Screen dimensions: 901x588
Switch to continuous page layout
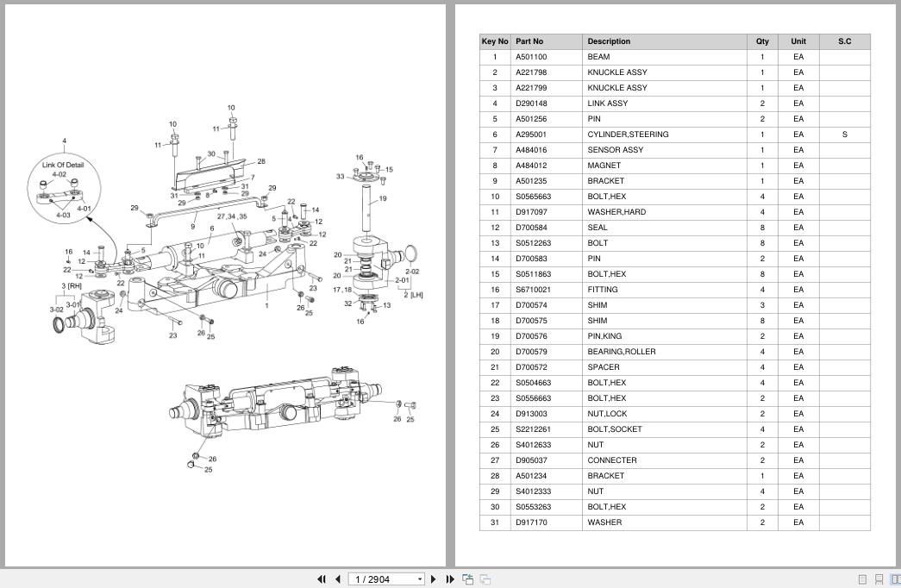point(879,579)
